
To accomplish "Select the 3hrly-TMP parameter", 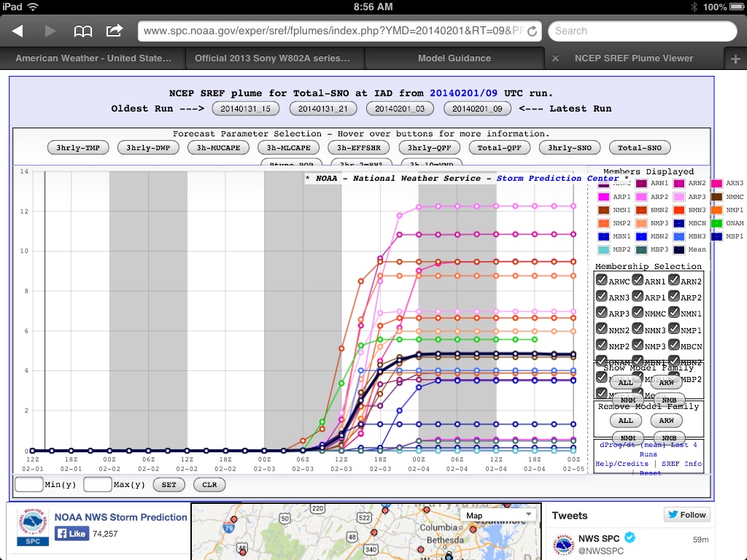I will [x=78, y=147].
